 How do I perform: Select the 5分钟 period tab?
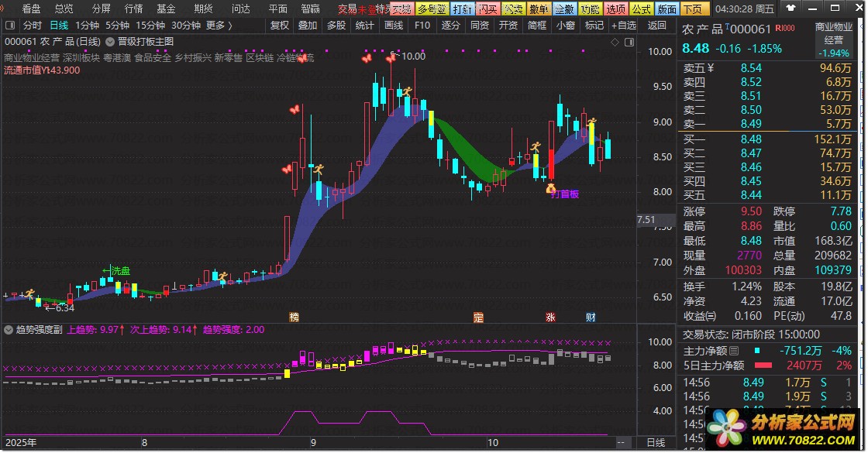(x=117, y=26)
